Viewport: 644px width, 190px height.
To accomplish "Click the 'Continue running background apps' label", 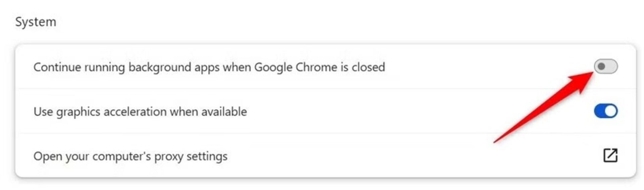I will [x=209, y=67].
